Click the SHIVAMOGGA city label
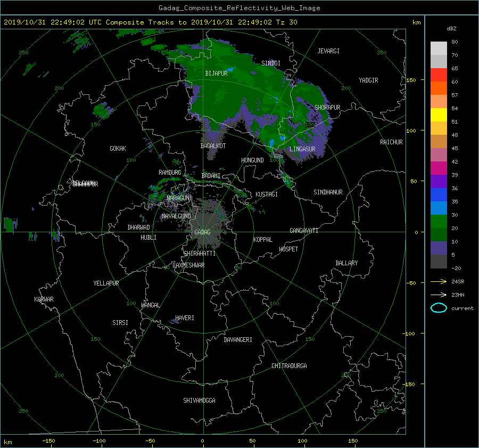Screen dimensions: 479x448 [x=199, y=401]
